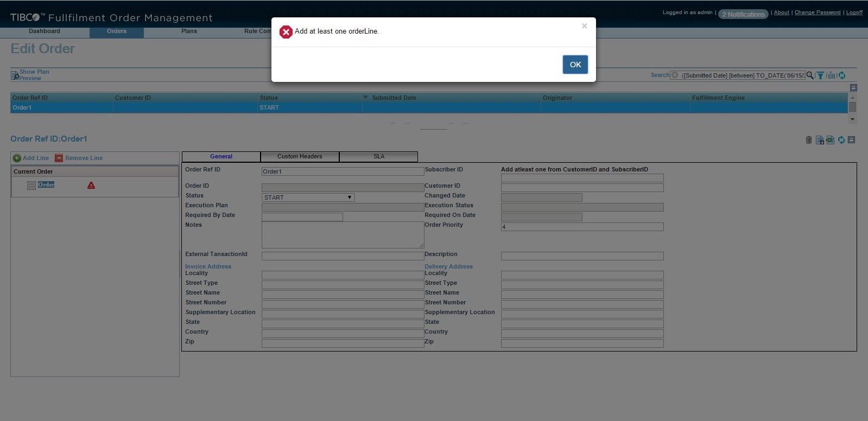
Task: Click the orders table scrollbar down arrow
Action: pyautogui.click(x=852, y=119)
